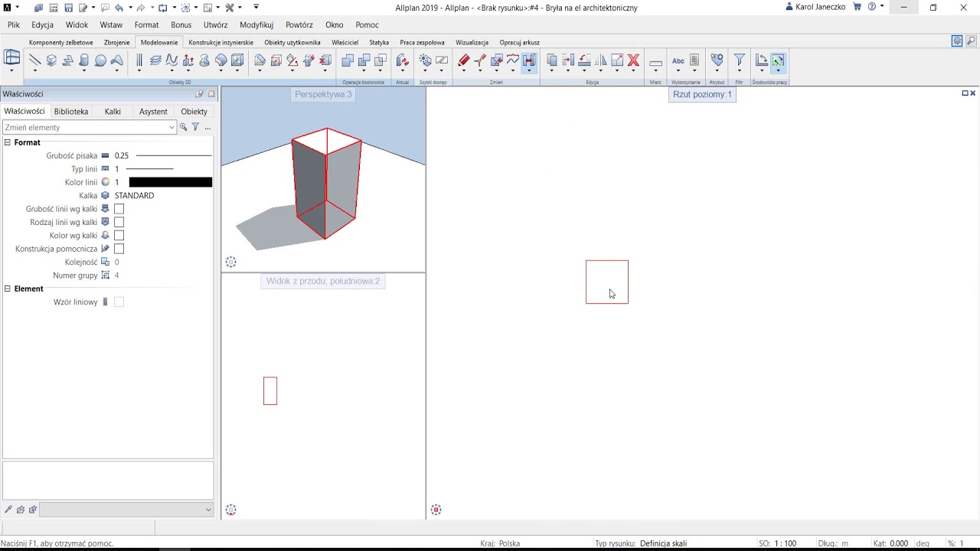This screenshot has width=980, height=551.
Task: Open the Widok menu
Action: click(77, 24)
